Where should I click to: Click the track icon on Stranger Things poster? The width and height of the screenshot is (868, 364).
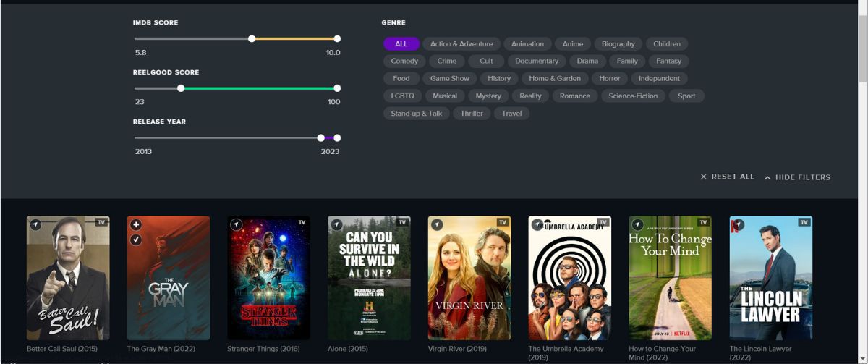click(x=236, y=225)
